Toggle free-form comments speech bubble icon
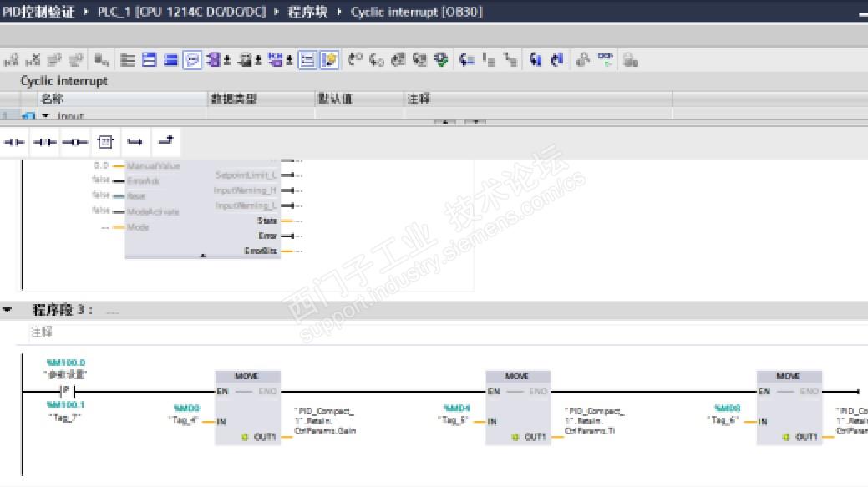The width and height of the screenshot is (868, 487). point(192,60)
